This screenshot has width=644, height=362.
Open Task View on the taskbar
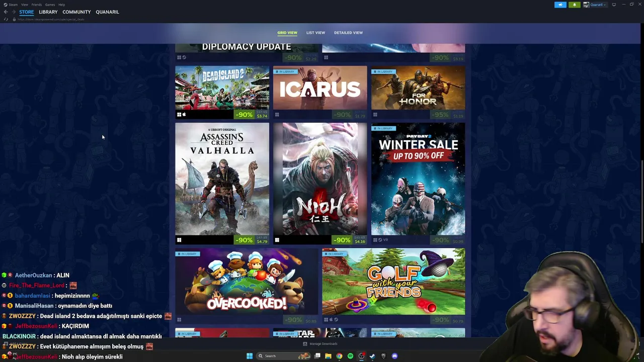point(317,356)
